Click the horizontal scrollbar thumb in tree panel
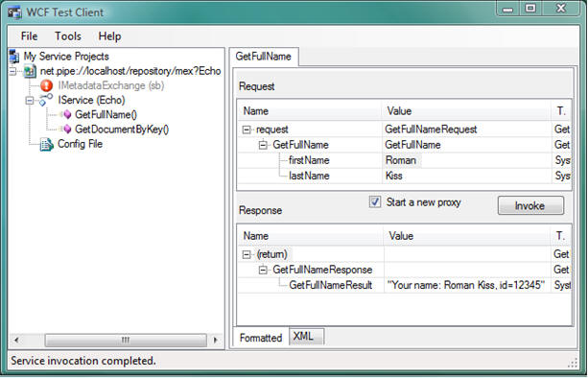 click(126, 341)
